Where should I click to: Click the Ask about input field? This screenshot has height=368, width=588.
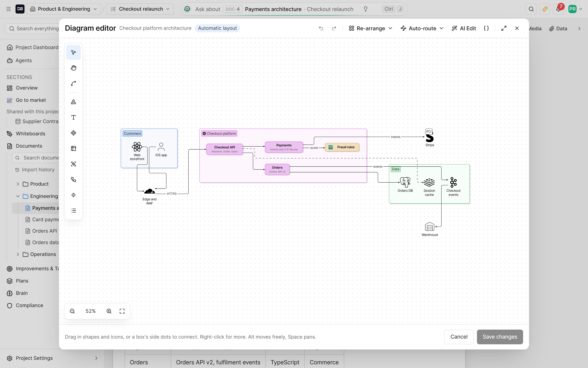click(x=294, y=9)
